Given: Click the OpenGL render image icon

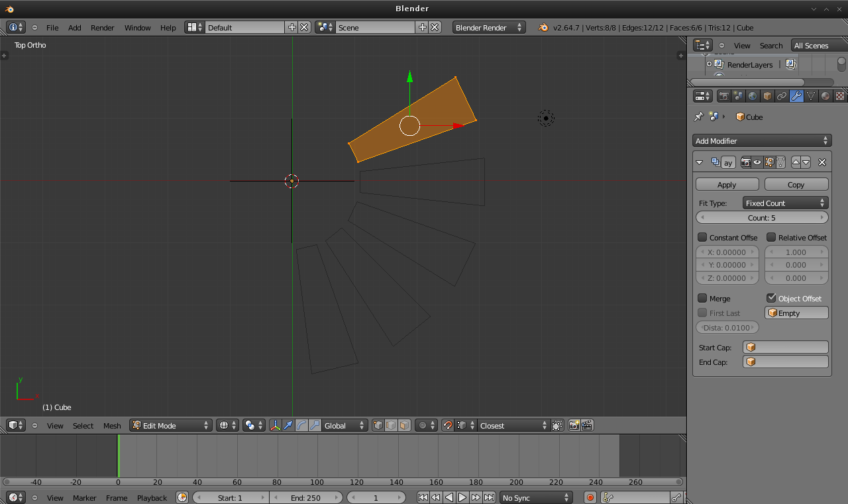Looking at the screenshot, I should 574,425.
